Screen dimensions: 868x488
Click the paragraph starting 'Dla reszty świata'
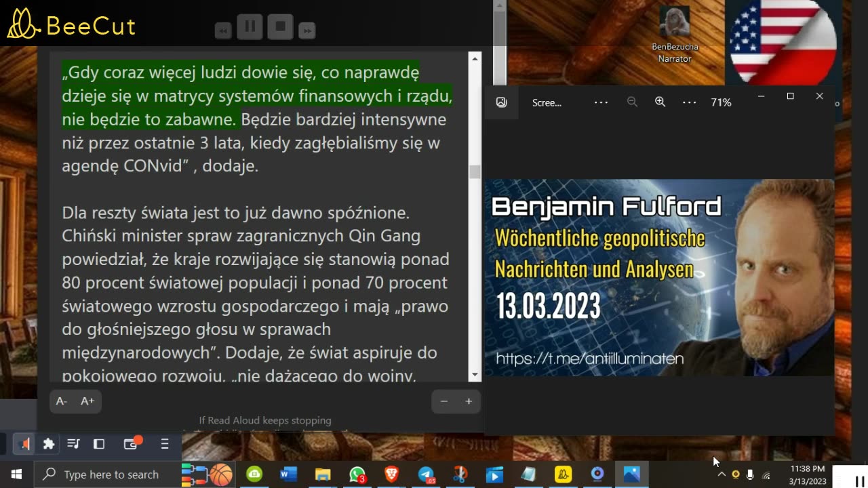pos(256,294)
